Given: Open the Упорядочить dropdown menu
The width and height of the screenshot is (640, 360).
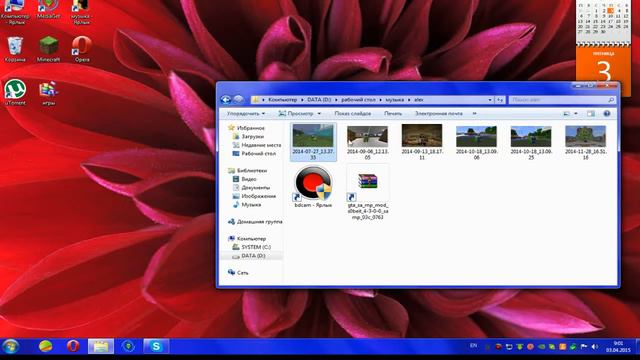Looking at the screenshot, I should pyautogui.click(x=246, y=113).
